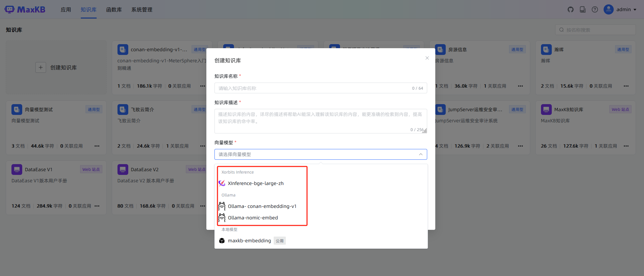This screenshot has height=276, width=644.
Task: Select Ollama- conanembedding-v1 option
Action: click(321, 206)
